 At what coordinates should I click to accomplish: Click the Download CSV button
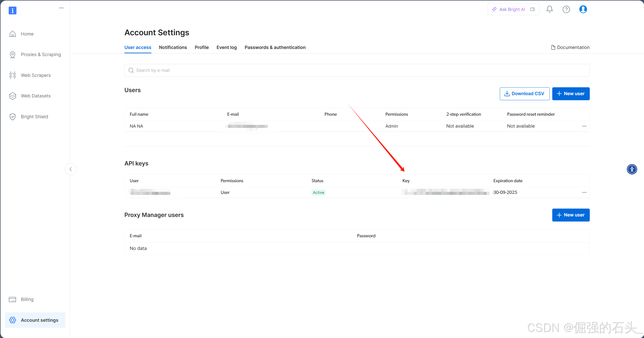pyautogui.click(x=524, y=94)
